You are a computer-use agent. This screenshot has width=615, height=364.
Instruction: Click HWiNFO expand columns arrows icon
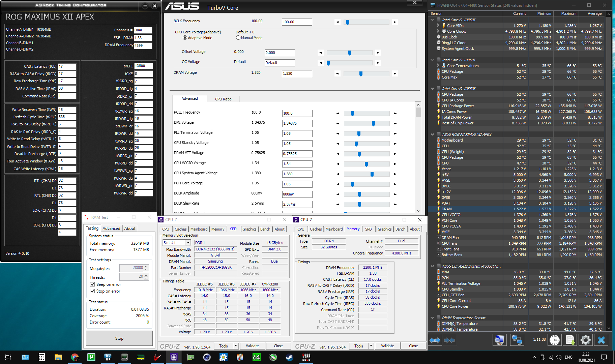coord(435,340)
